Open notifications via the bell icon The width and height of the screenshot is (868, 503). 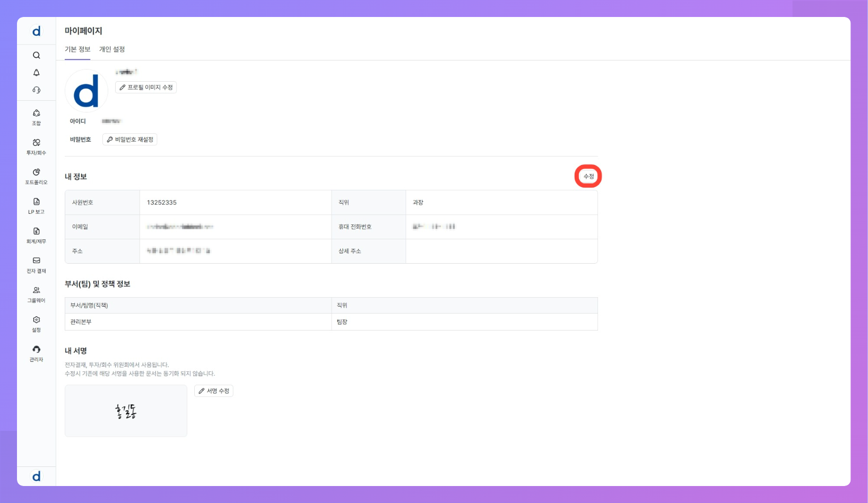(x=36, y=73)
